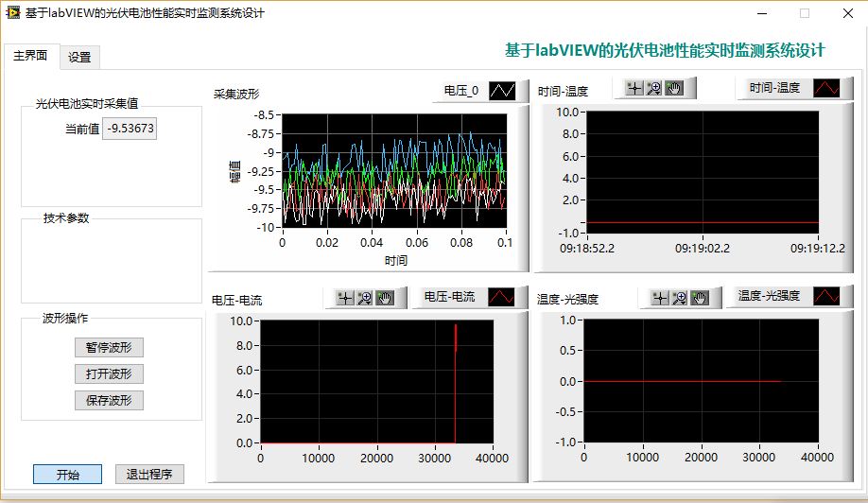This screenshot has height=503, width=868.
Task: Click the 时间-温度 chart plot area
Action: [x=703, y=172]
